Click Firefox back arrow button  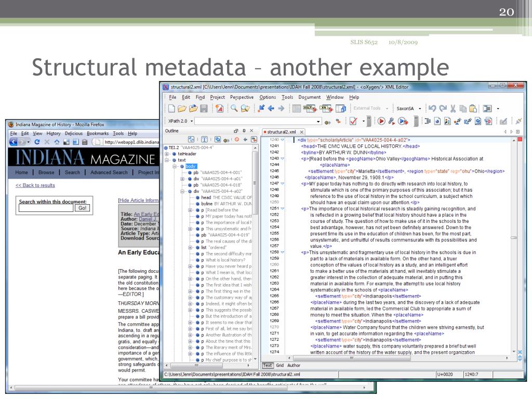14,142
